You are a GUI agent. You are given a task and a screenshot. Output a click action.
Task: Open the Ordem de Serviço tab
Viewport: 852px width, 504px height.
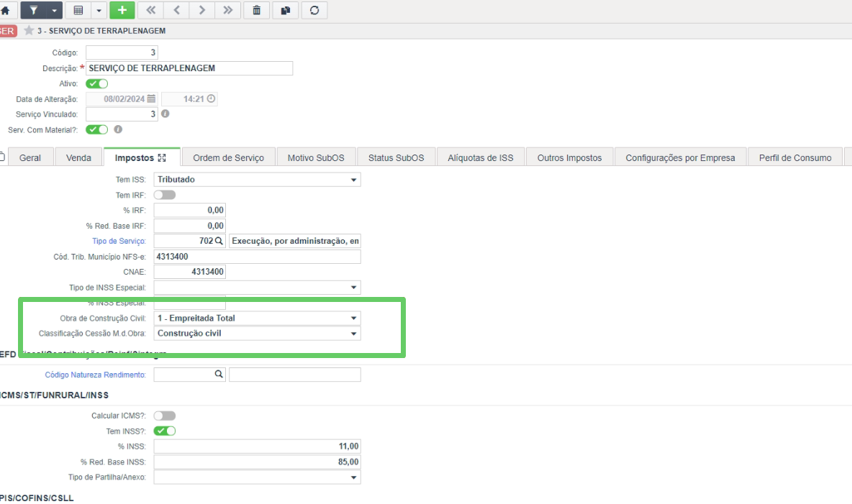click(x=228, y=157)
